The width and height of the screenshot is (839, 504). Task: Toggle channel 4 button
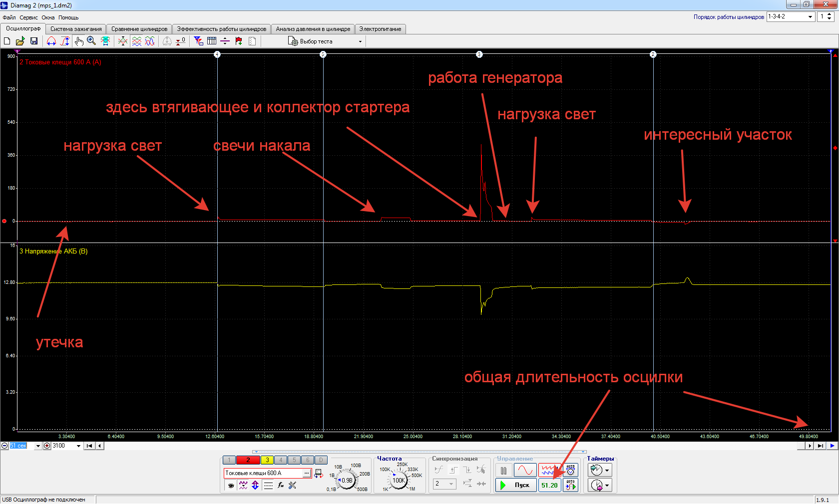click(281, 460)
